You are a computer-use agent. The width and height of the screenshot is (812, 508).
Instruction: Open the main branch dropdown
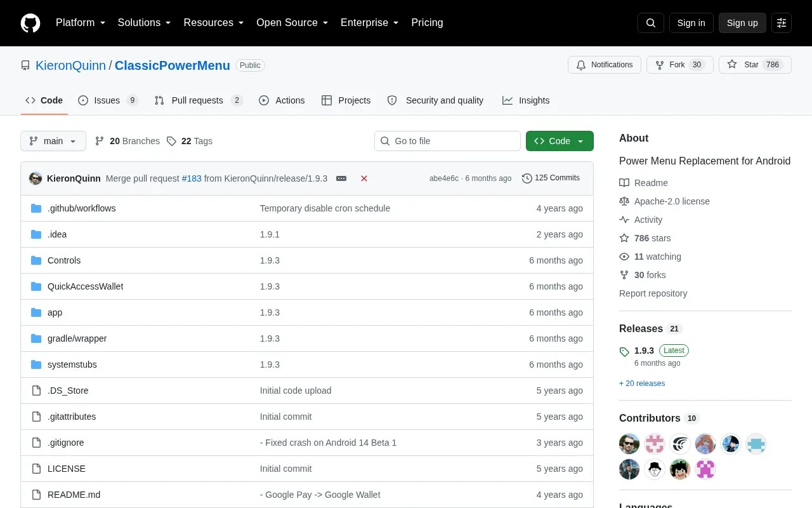point(53,141)
